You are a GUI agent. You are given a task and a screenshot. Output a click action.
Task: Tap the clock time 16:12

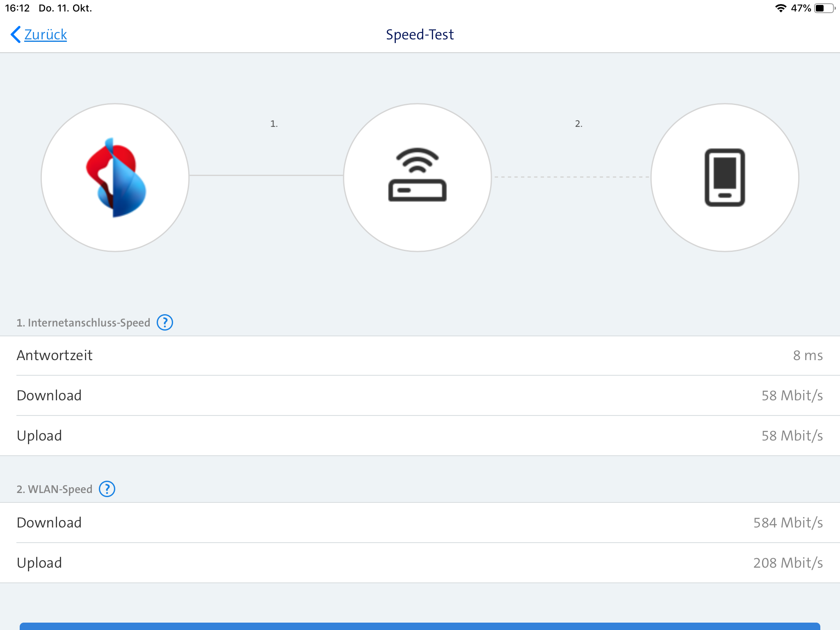(x=17, y=8)
